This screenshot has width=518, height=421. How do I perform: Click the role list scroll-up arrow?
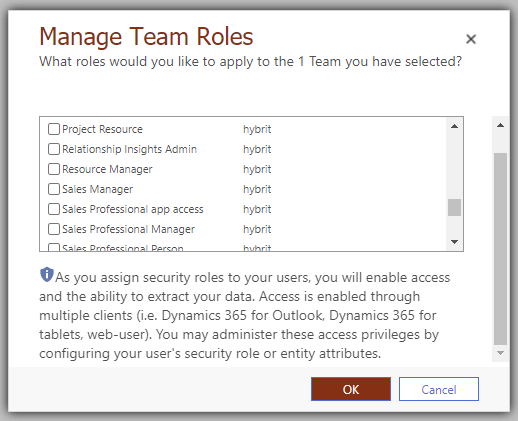pyautogui.click(x=454, y=126)
